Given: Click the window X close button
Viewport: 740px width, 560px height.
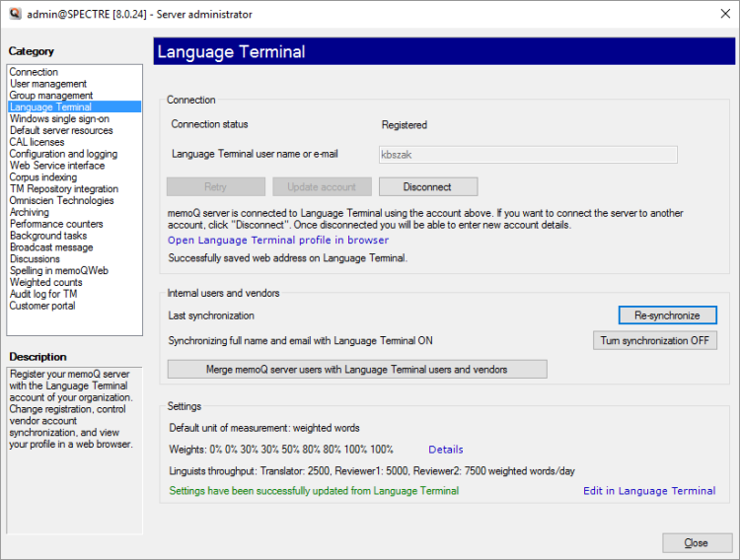Looking at the screenshot, I should 725,14.
